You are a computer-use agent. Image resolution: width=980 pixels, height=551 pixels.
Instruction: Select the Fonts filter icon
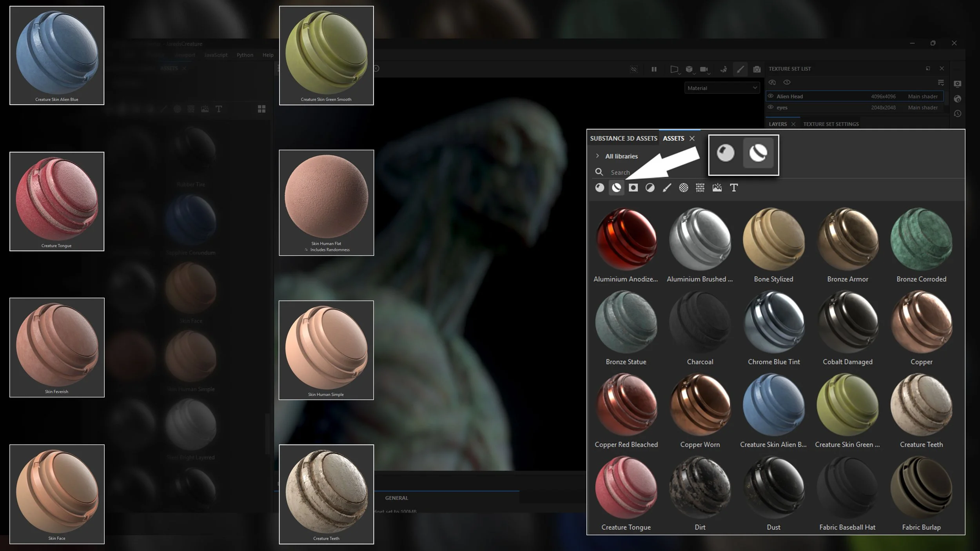coord(734,188)
